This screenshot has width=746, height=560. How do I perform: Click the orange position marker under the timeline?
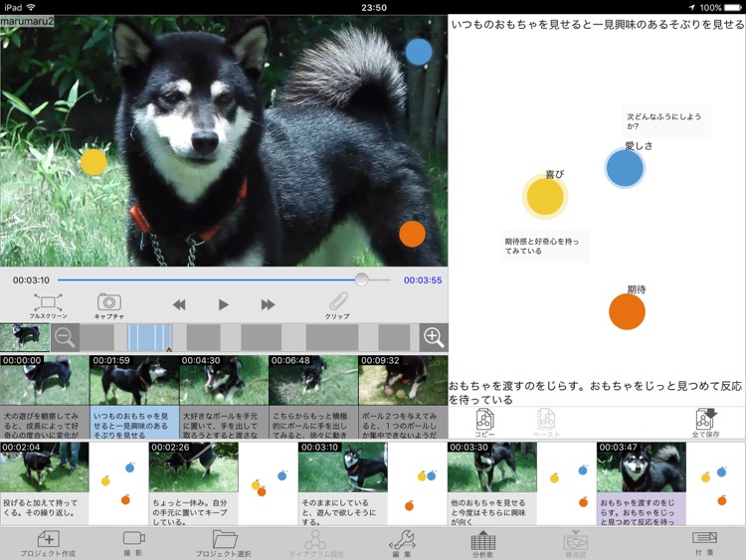point(169,350)
